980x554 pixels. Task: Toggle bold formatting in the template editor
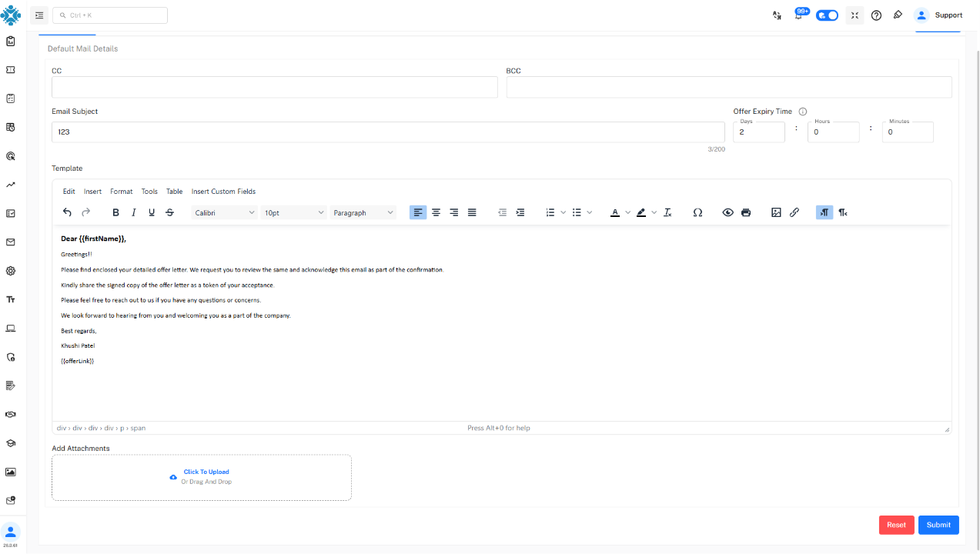pyautogui.click(x=115, y=212)
